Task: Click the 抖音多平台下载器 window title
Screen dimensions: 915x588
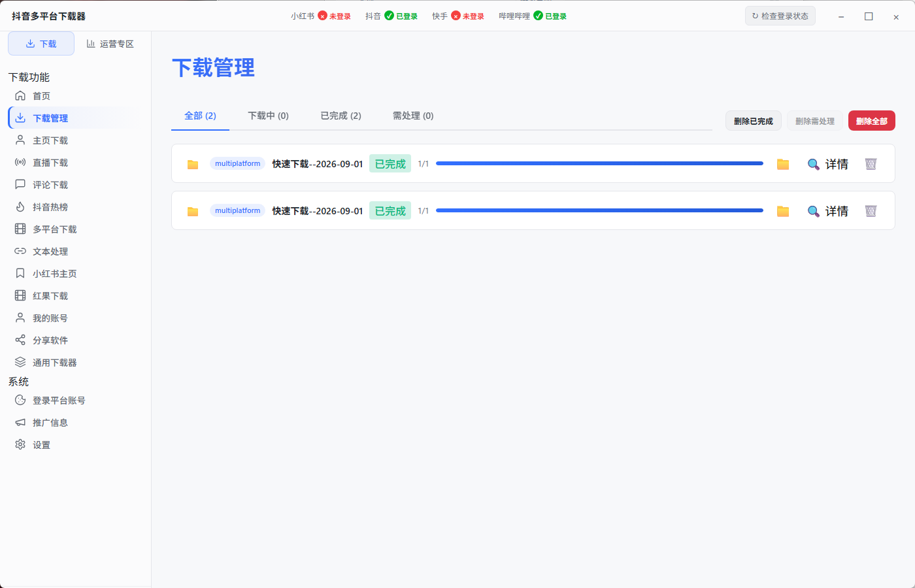Action: pyautogui.click(x=48, y=16)
